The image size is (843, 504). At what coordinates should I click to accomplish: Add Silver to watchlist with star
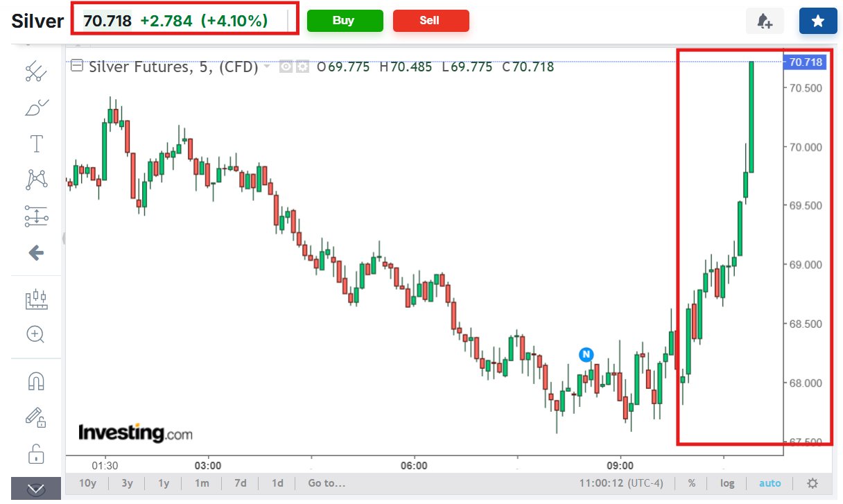pos(818,21)
